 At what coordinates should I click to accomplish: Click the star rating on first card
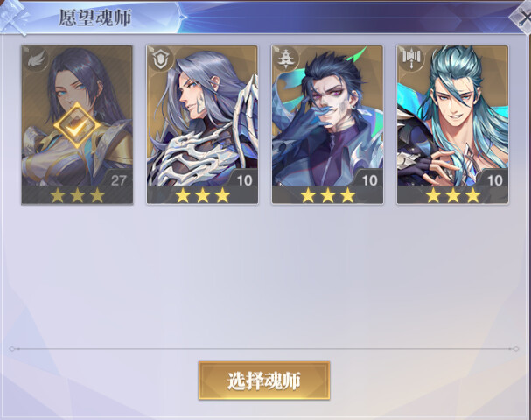point(77,195)
